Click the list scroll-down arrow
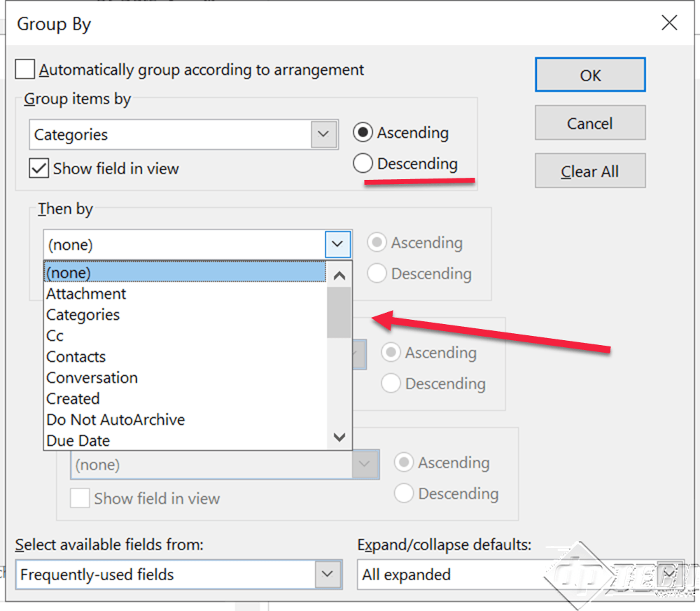Image resolution: width=700 pixels, height=611 pixels. [x=339, y=437]
